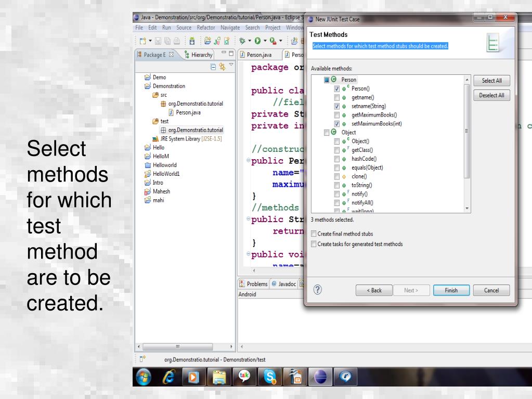Click Collapse All icon in Package Explorer
This screenshot has height=399, width=532.
(x=213, y=67)
